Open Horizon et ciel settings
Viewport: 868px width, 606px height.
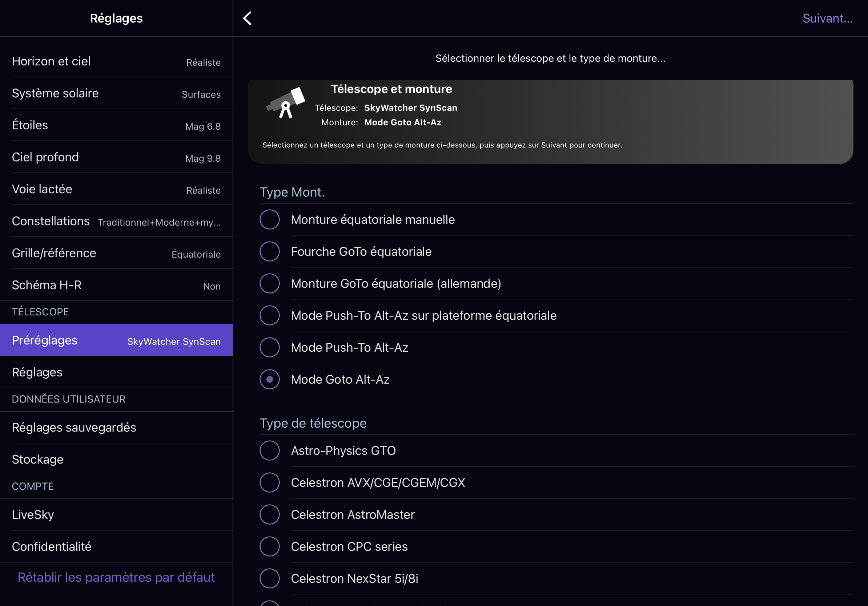[x=116, y=61]
